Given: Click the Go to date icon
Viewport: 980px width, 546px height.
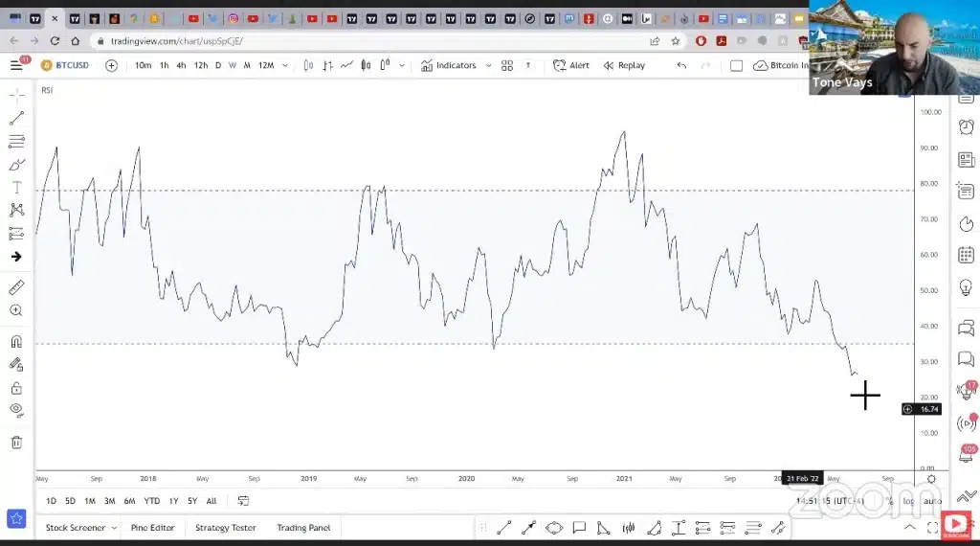Looking at the screenshot, I should pyautogui.click(x=243, y=501).
